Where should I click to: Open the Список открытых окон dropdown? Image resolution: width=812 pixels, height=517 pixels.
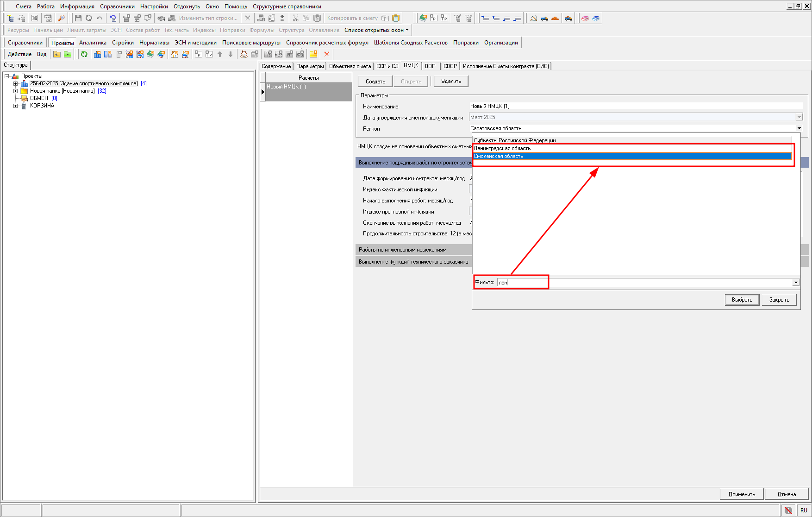coord(376,30)
